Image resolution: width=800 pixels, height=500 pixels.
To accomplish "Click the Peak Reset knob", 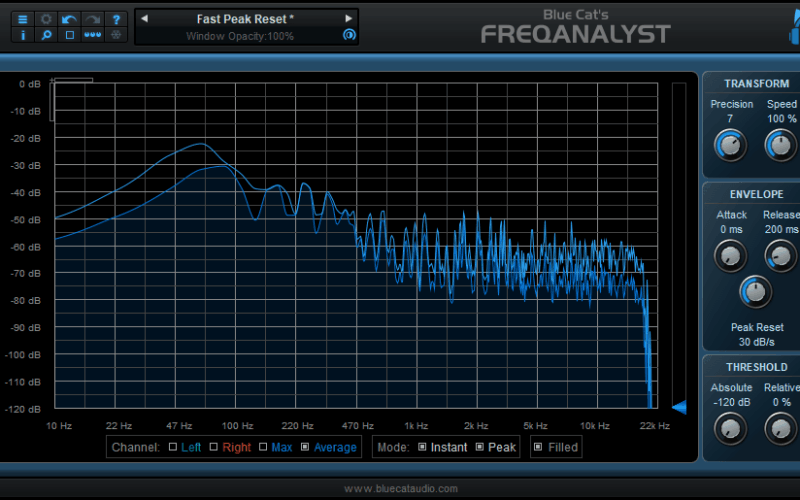I will [x=756, y=292].
